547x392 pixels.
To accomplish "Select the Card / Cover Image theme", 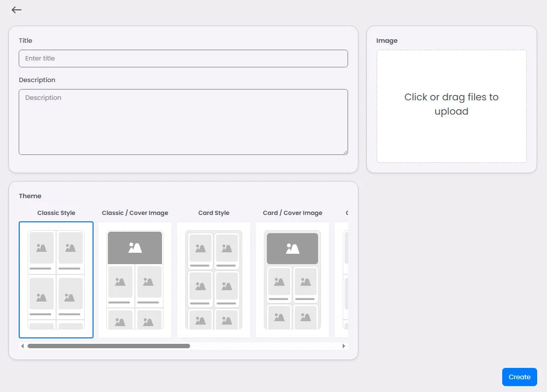I will (x=292, y=280).
